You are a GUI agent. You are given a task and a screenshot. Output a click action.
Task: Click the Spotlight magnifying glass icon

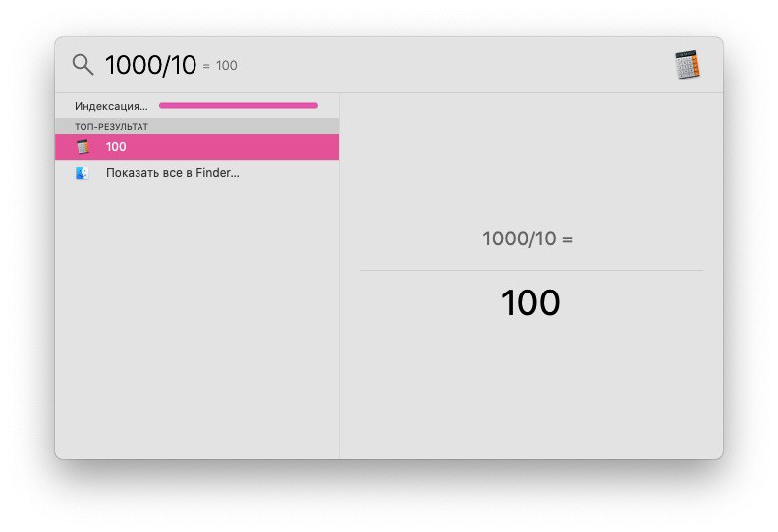coord(83,65)
